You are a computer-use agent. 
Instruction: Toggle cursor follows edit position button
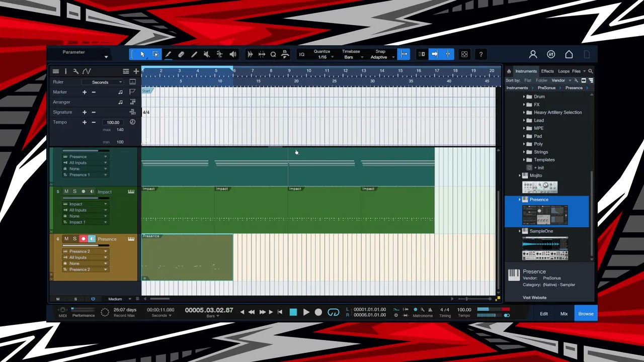coord(448,54)
